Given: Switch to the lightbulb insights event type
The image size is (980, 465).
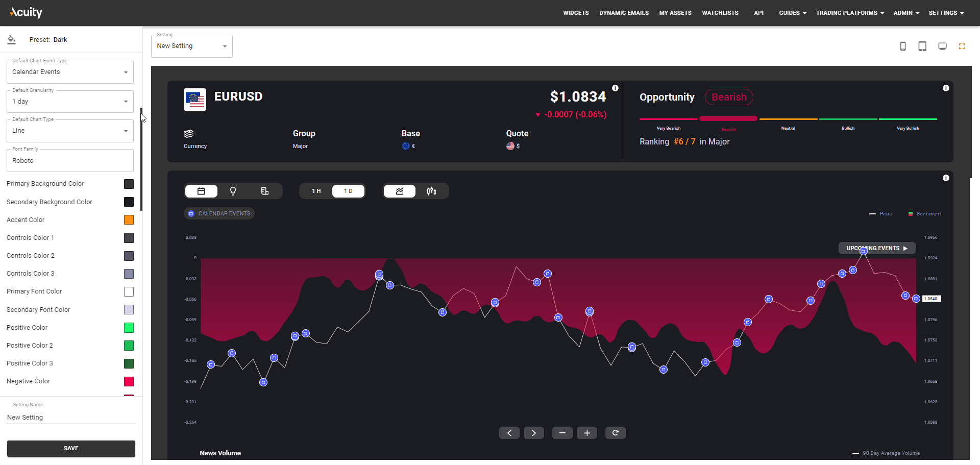Looking at the screenshot, I should coord(233,191).
